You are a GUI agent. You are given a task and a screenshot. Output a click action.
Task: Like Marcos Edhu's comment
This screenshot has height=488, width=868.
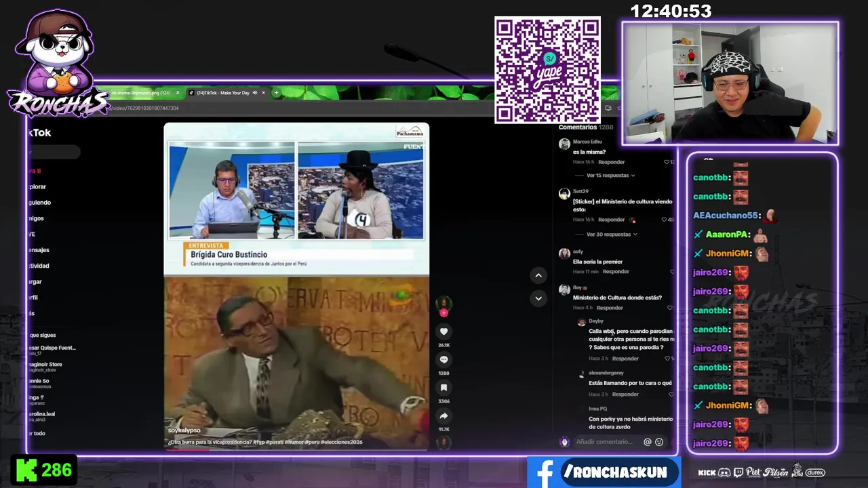[x=667, y=162]
